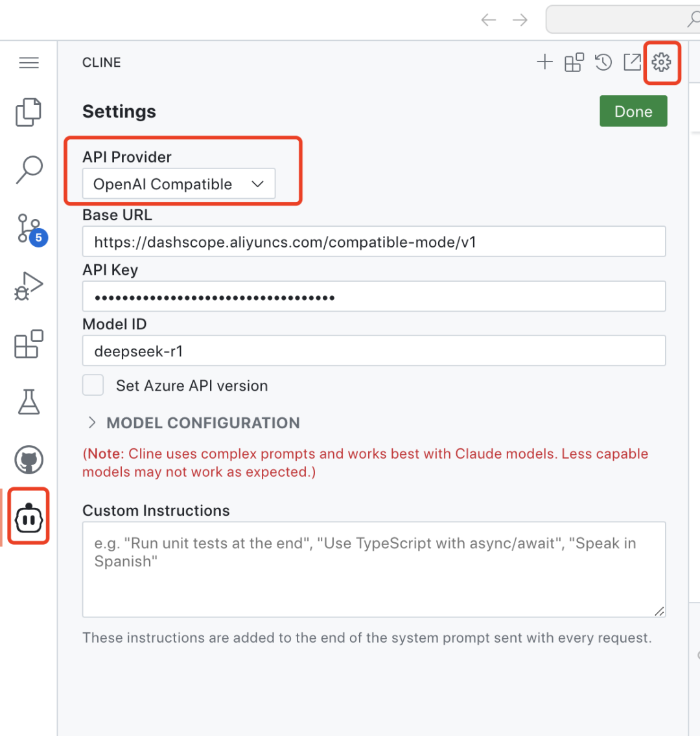Viewport: 700px width, 736px height.
Task: Start a new Cline task with plus icon
Action: pos(545,62)
